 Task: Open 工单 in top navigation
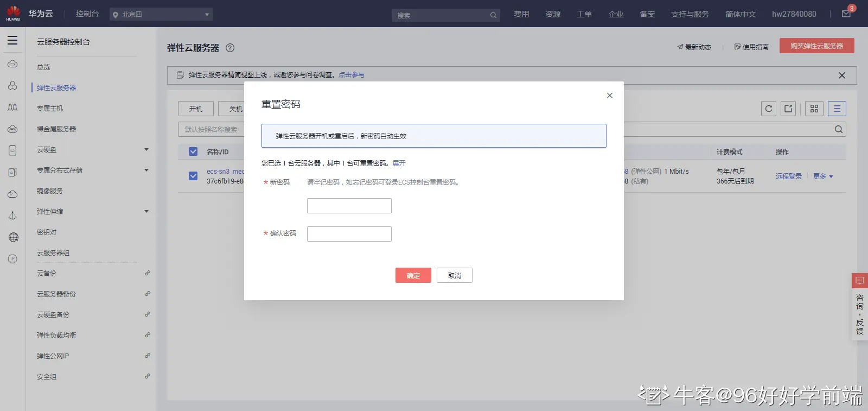tap(584, 14)
